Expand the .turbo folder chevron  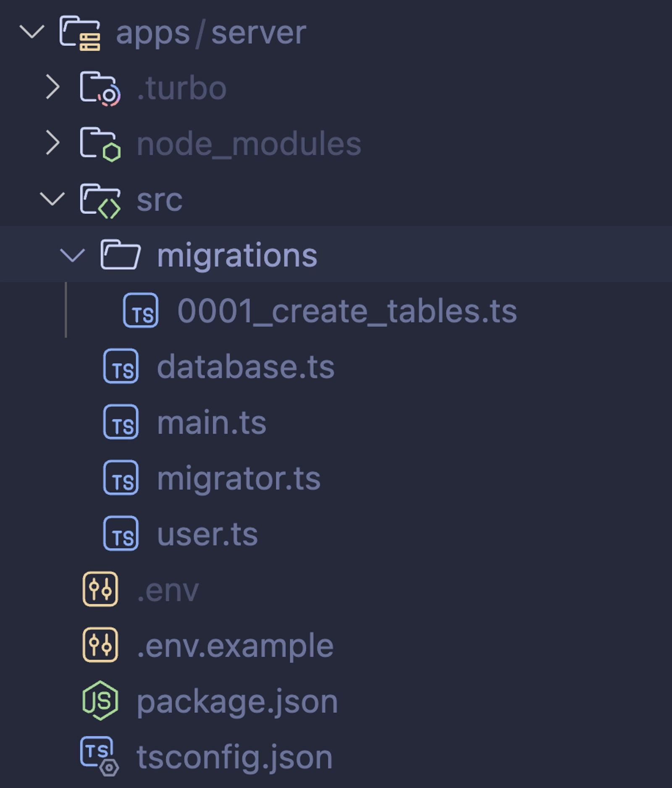coord(52,87)
